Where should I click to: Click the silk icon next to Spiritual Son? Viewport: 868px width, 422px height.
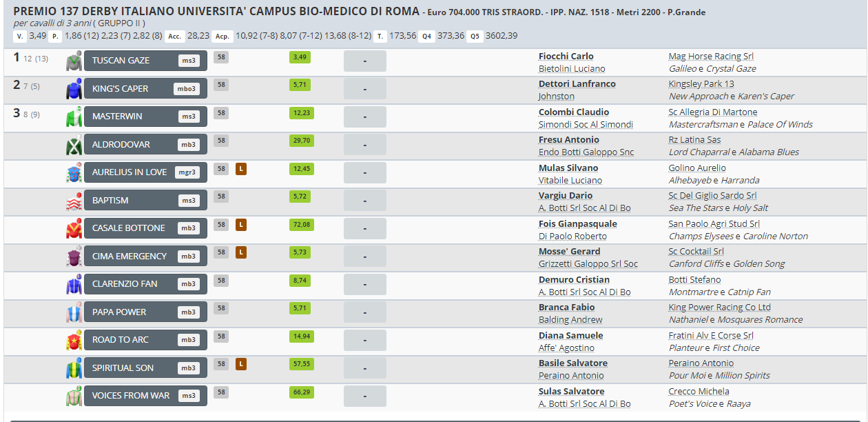[74, 368]
